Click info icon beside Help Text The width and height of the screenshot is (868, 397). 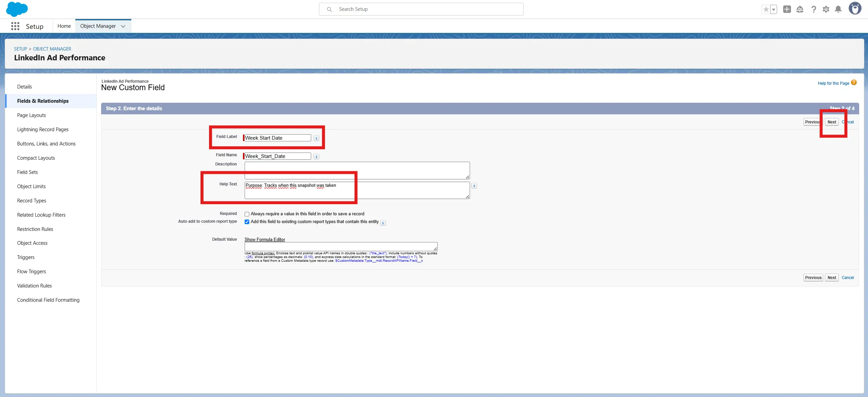[x=474, y=186]
